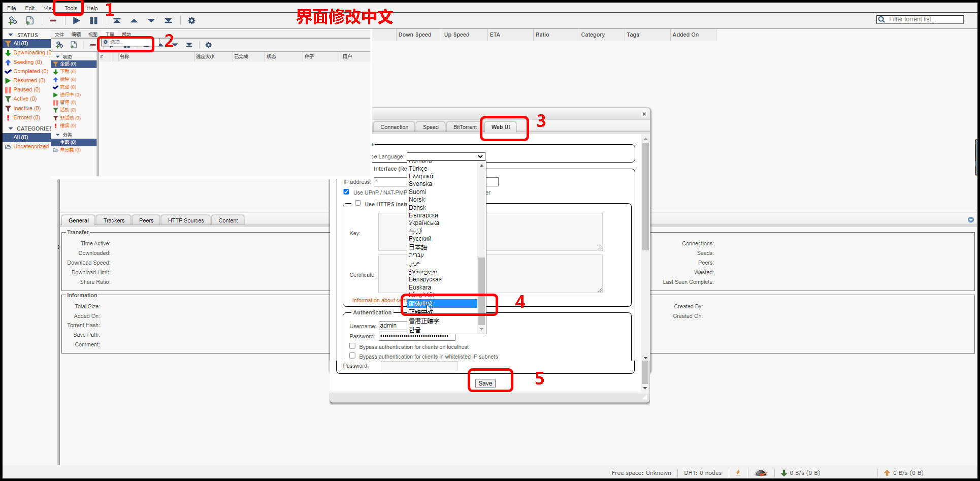Click the green download speed arrow
The height and width of the screenshot is (481, 980).
(x=784, y=473)
